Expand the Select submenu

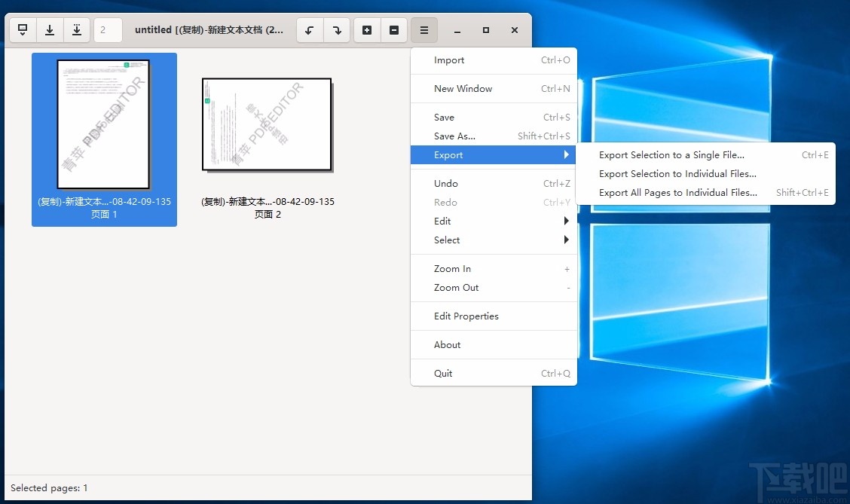tap(494, 240)
